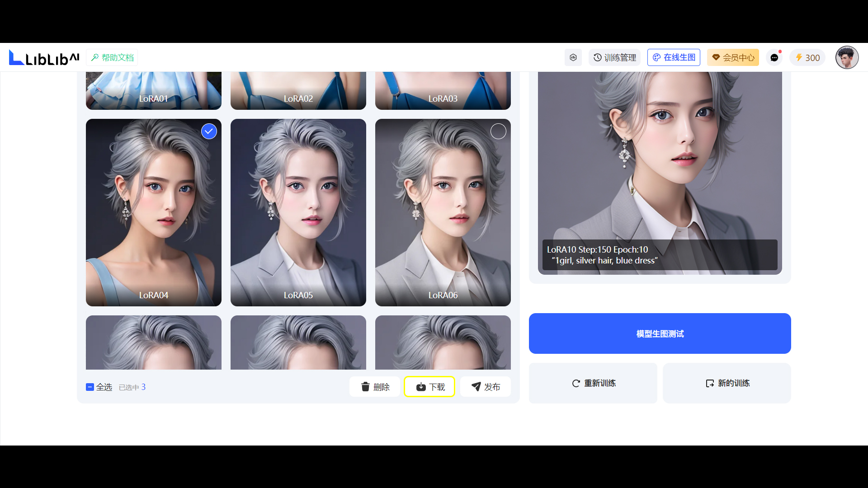The height and width of the screenshot is (488, 868).
Task: Go to 在线生图 online generation
Action: [x=674, y=58]
